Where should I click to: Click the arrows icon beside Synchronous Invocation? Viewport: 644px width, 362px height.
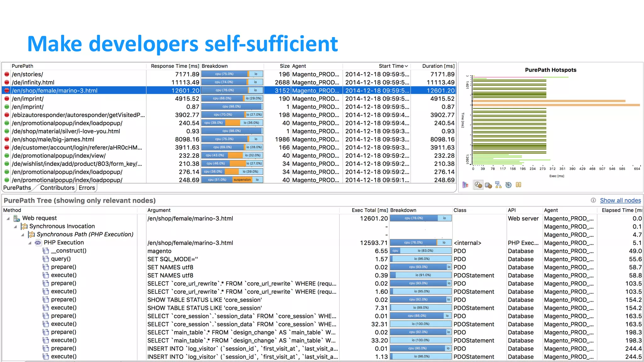24,226
